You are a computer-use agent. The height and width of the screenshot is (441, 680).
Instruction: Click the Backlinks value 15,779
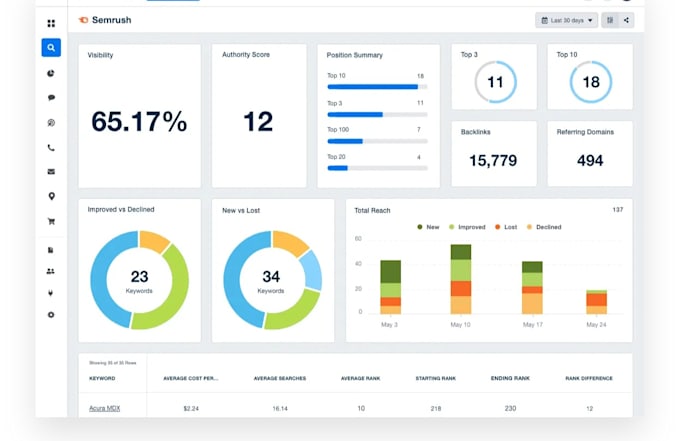pyautogui.click(x=493, y=161)
